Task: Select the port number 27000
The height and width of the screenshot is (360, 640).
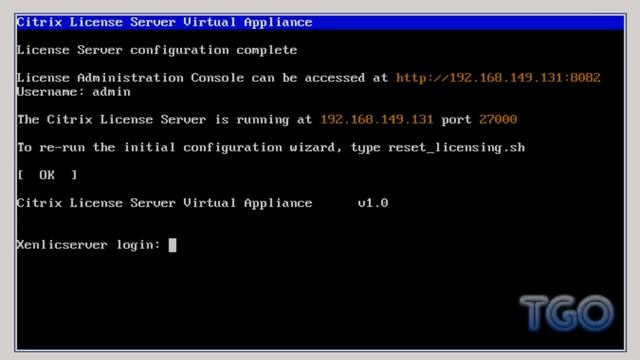Action: pos(498,119)
